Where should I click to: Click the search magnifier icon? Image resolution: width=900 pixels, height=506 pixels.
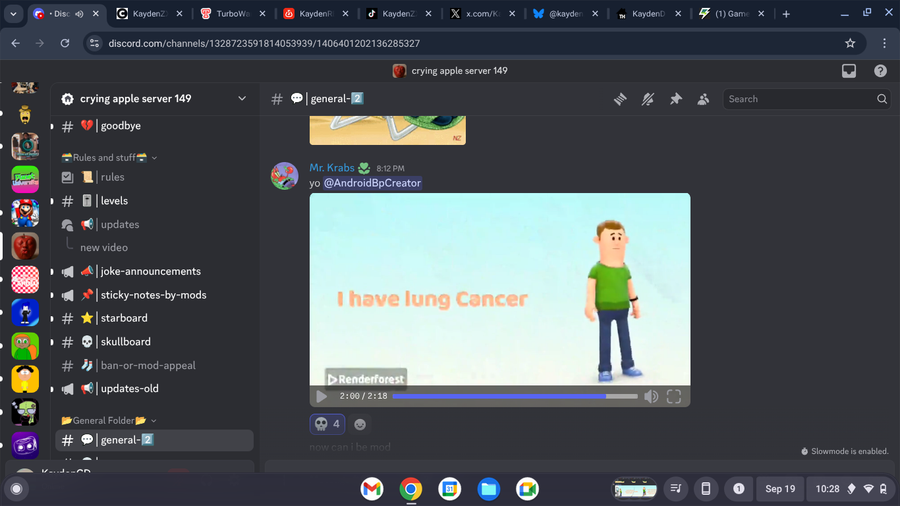(x=882, y=99)
